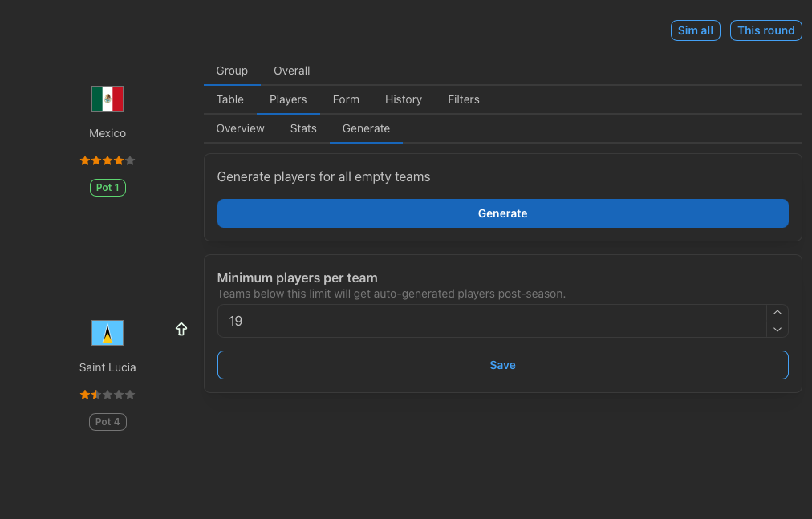Click the This round button
Image resolution: width=812 pixels, height=519 pixels.
click(766, 30)
